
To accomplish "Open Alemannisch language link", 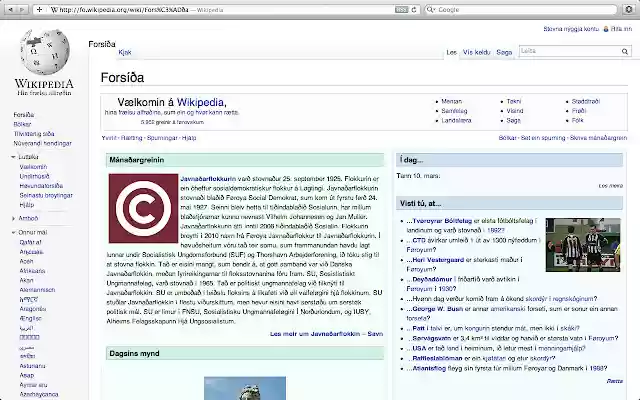I will pos(37,290).
